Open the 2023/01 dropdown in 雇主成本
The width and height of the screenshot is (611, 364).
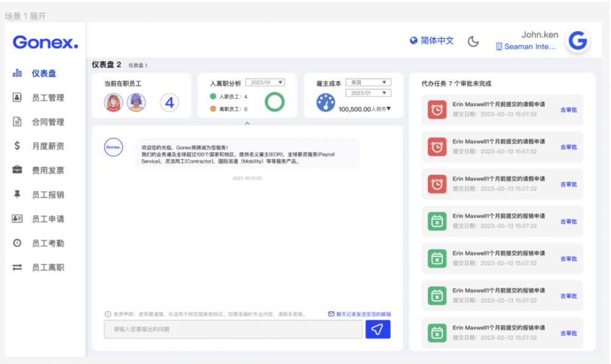point(368,93)
